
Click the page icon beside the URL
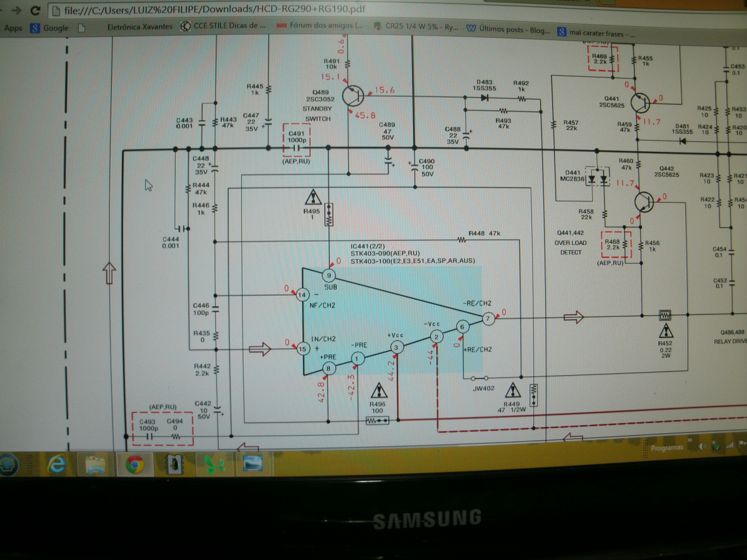[56, 10]
